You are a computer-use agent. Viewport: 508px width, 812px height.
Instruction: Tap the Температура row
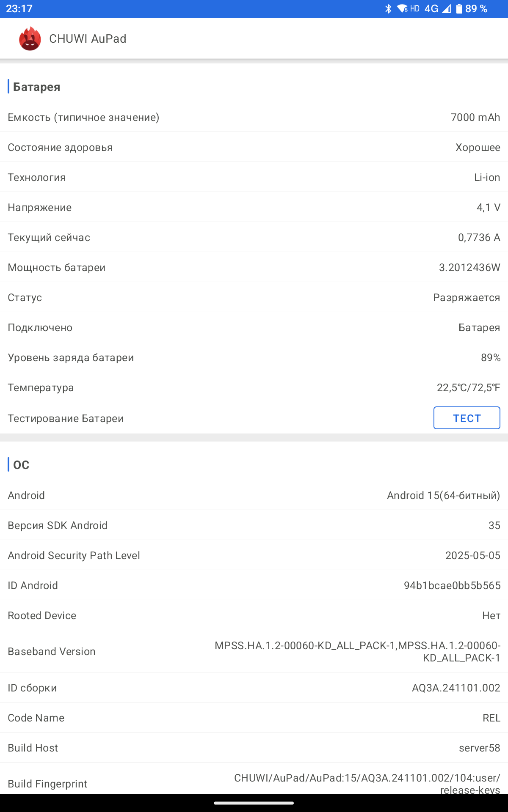coord(254,387)
